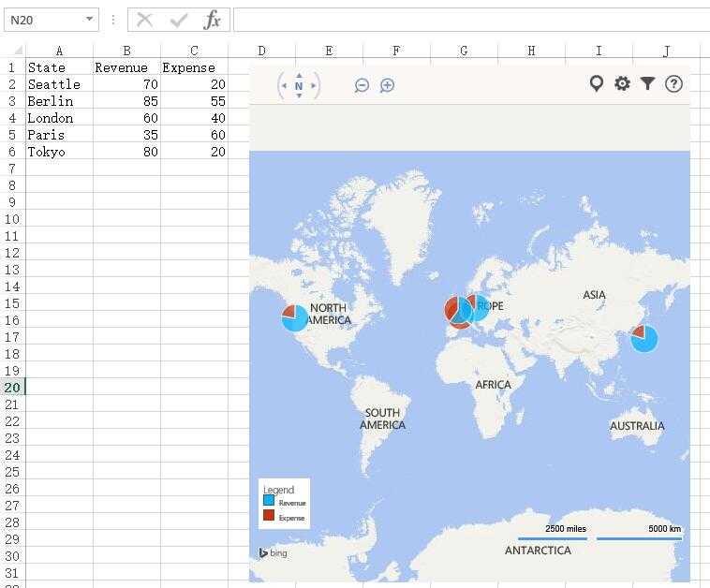
Task: Click the London cell
Action: [x=59, y=118]
